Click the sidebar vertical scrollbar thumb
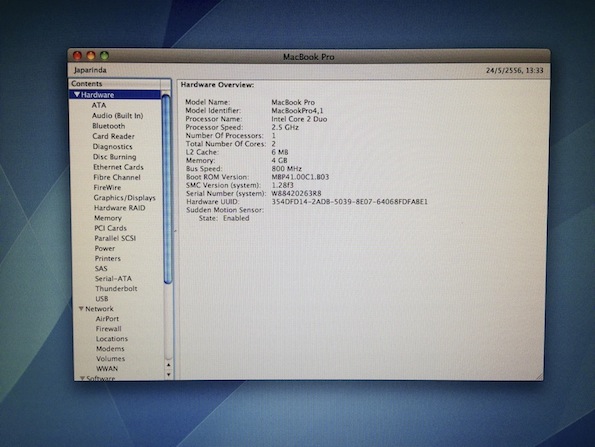Image resolution: width=595 pixels, height=447 pixels. 167,189
